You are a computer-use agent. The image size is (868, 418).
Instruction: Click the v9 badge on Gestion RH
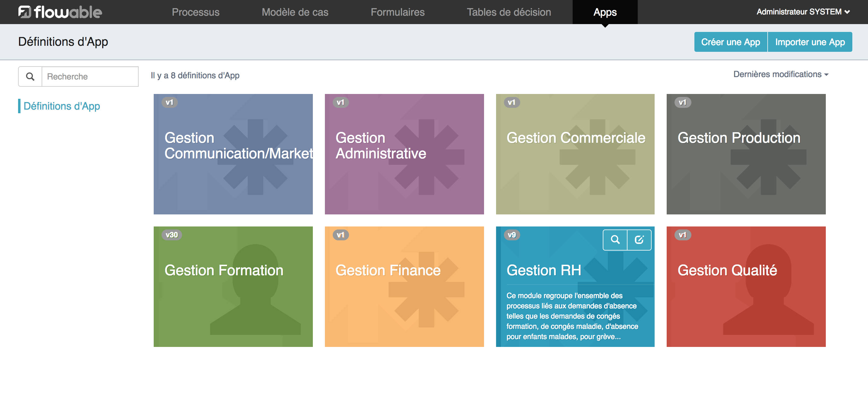[x=511, y=235]
